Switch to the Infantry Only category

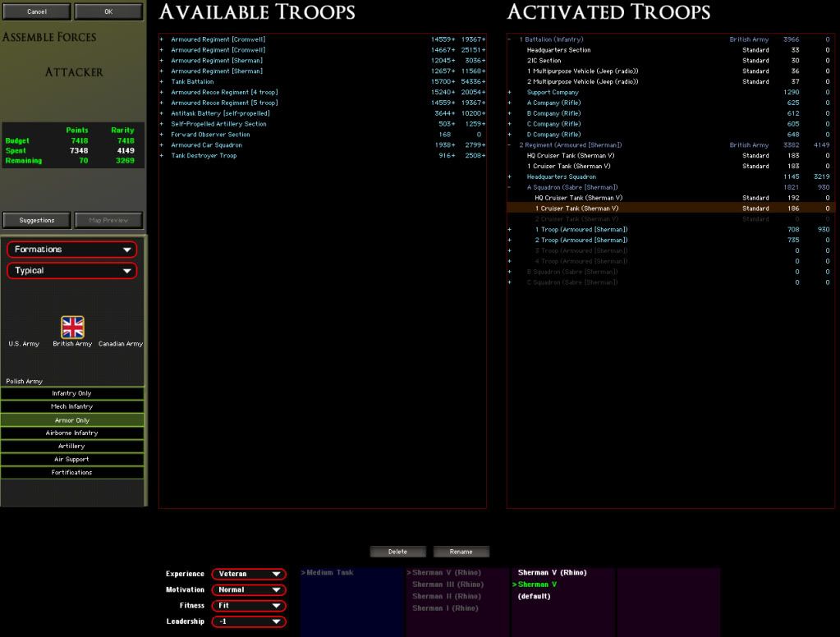72,394
